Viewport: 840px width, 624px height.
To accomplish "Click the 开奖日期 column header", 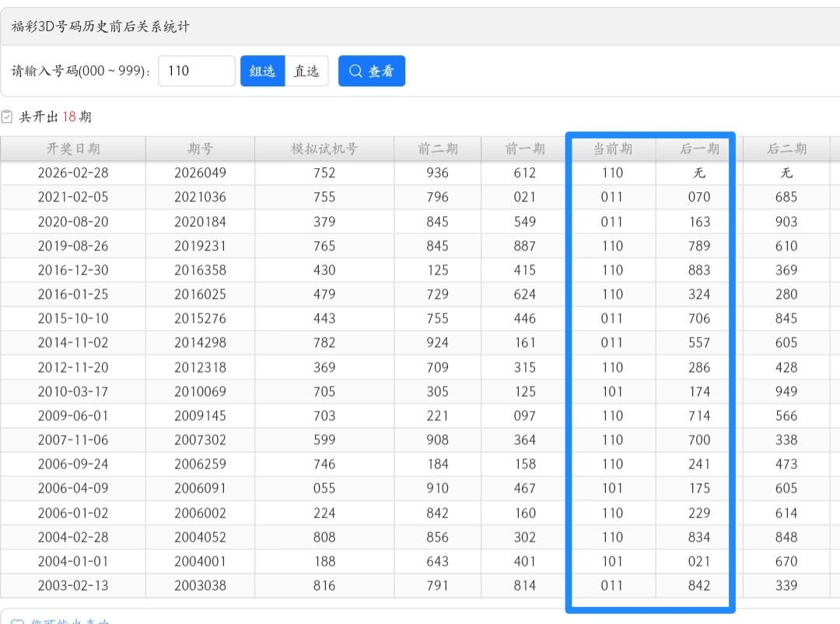I will click(x=73, y=149).
